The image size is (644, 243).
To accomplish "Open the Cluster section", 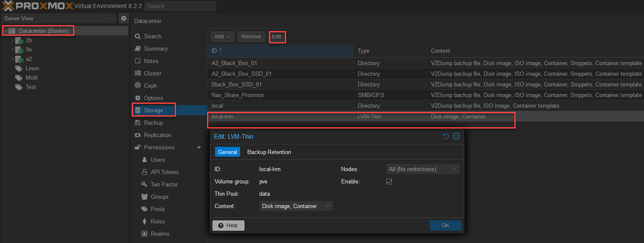I will (153, 73).
